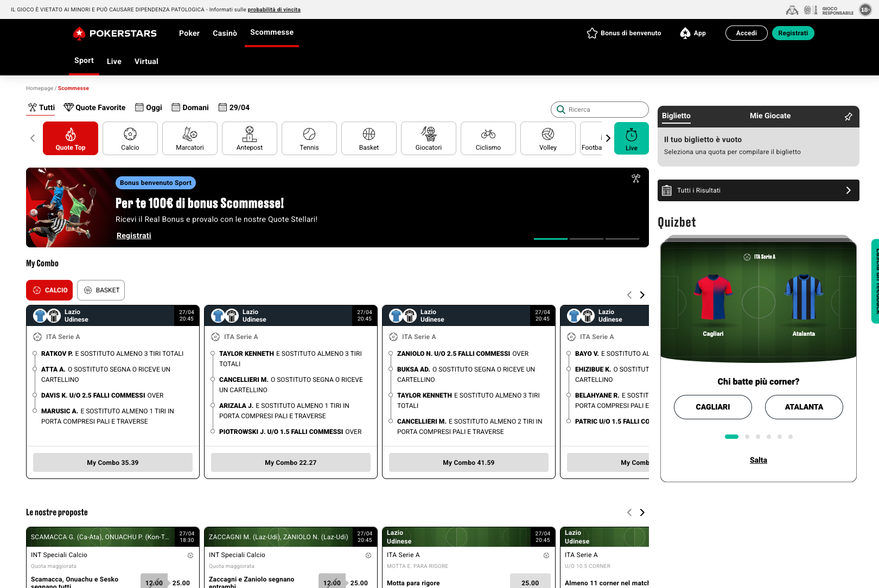Image resolution: width=879 pixels, height=588 pixels.
Task: Open the Tennis sport category
Action: tap(309, 138)
